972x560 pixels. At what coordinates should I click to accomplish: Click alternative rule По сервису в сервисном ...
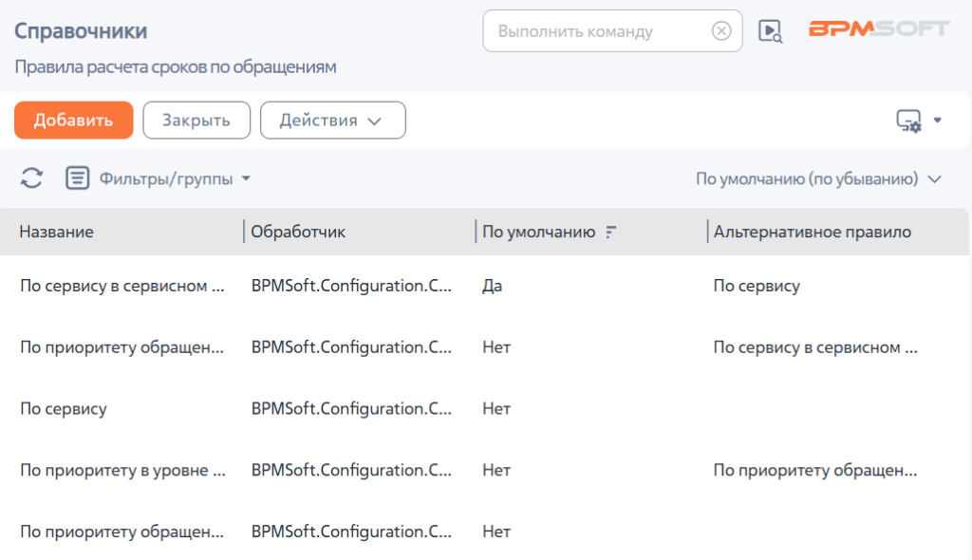coord(815,347)
